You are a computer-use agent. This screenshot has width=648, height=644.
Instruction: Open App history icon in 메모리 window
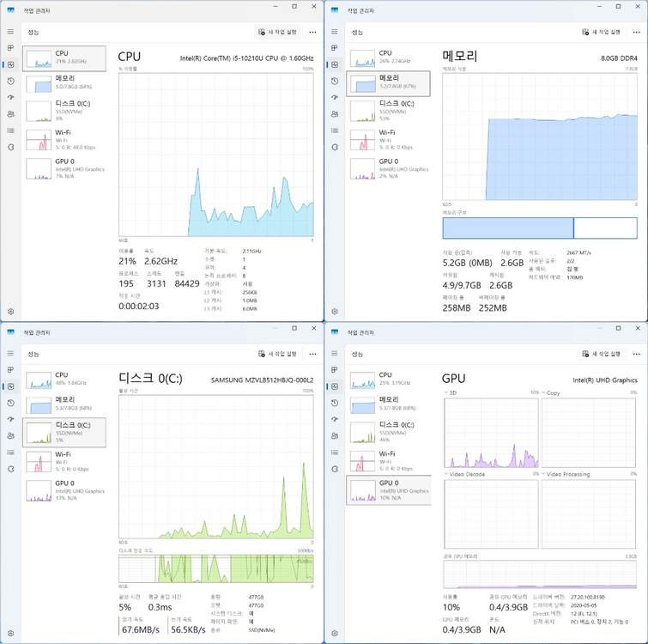point(335,81)
